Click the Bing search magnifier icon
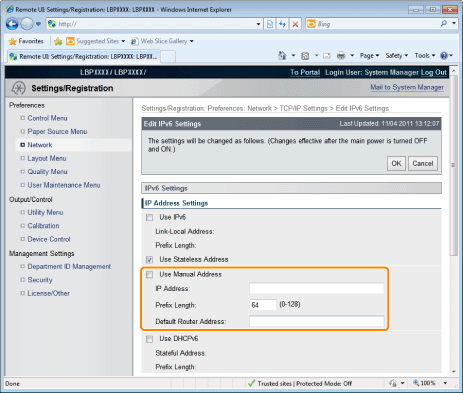463x393 pixels. click(x=444, y=24)
